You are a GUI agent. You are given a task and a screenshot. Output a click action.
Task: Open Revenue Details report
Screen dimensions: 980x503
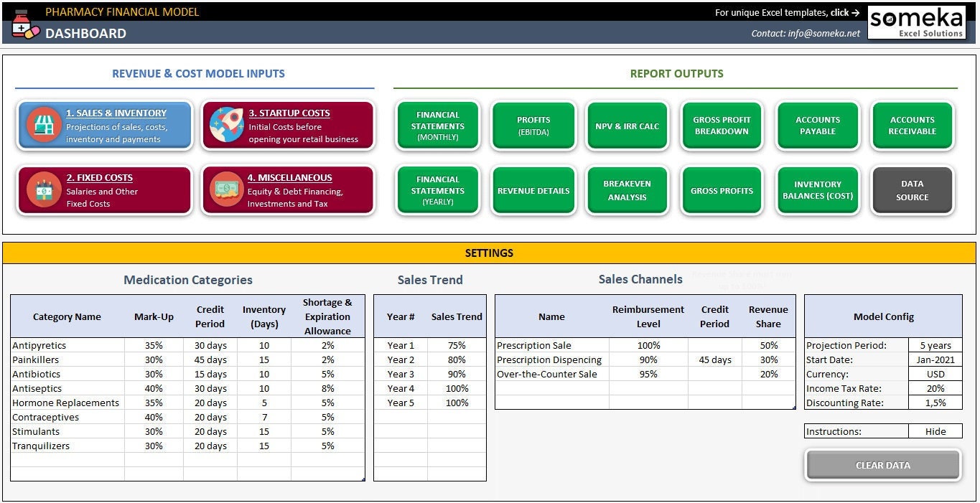click(533, 190)
